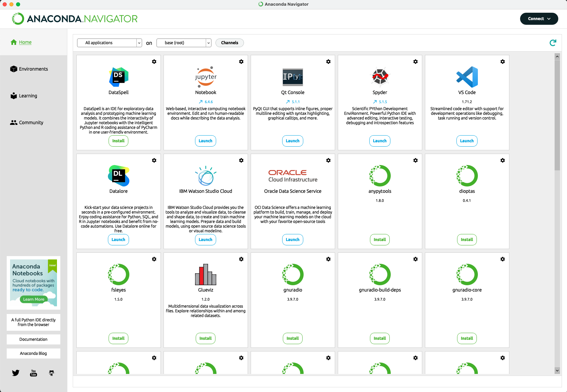Click Qt Console version 5.1.1 update link
This screenshot has height=392, width=567.
pyautogui.click(x=293, y=102)
